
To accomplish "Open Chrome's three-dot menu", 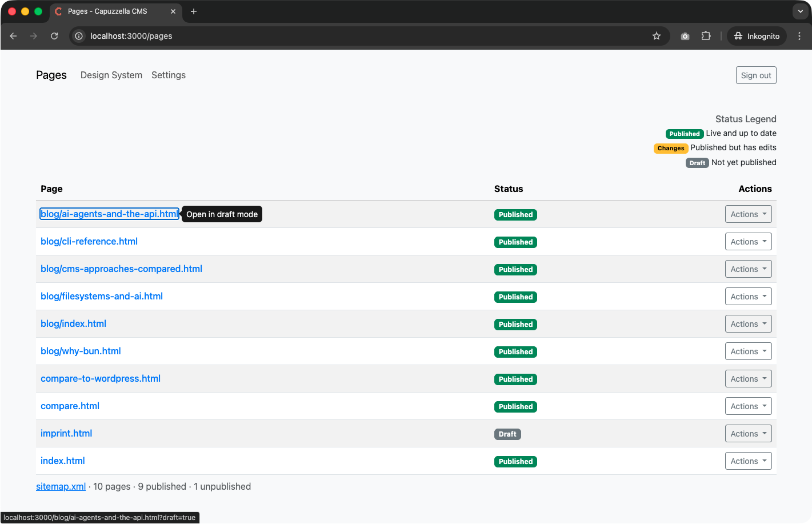I will 799,36.
